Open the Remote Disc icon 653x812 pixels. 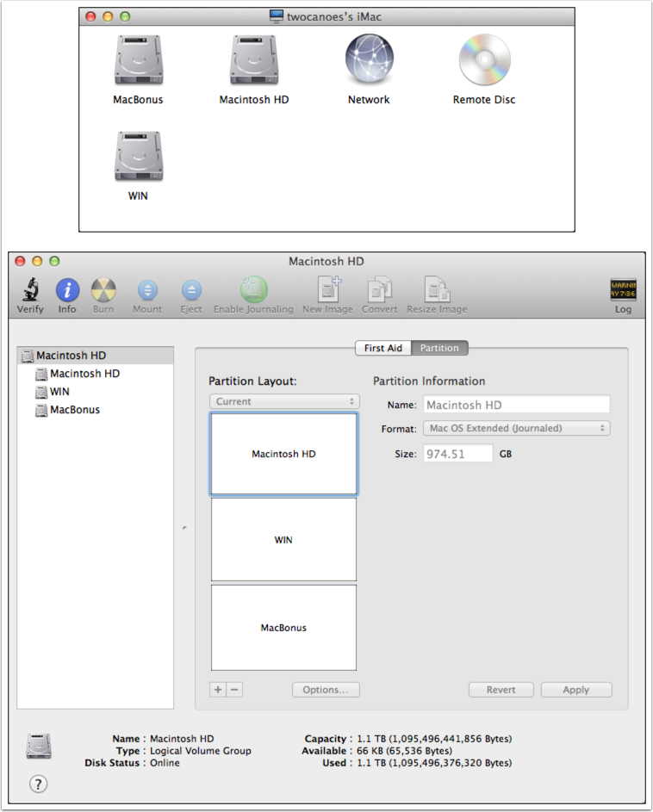pyautogui.click(x=484, y=59)
